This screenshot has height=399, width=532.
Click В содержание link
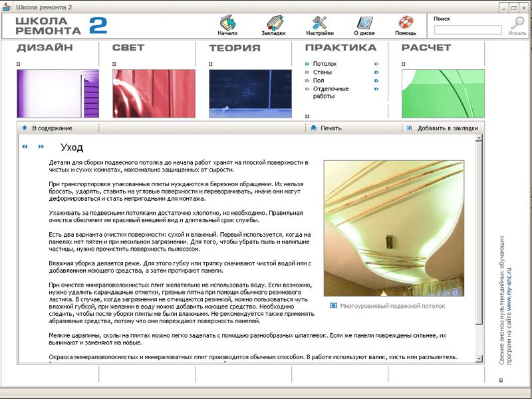pyautogui.click(x=52, y=128)
